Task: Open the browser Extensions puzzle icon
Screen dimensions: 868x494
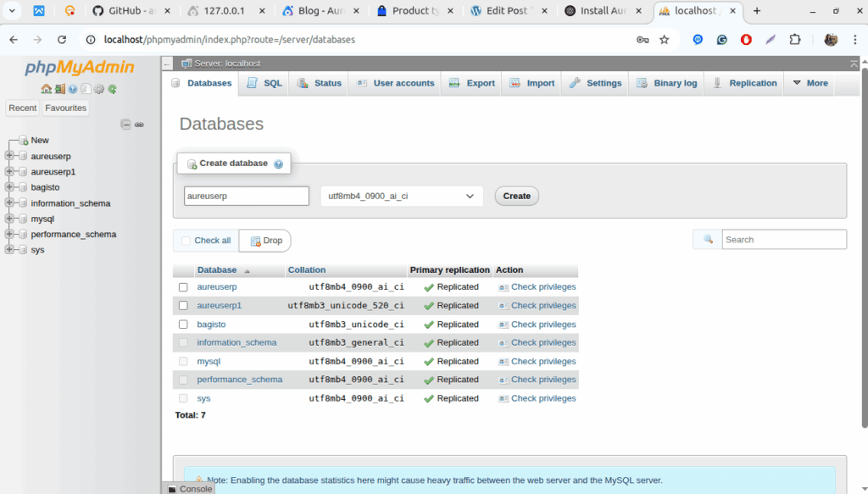Action: click(x=795, y=40)
